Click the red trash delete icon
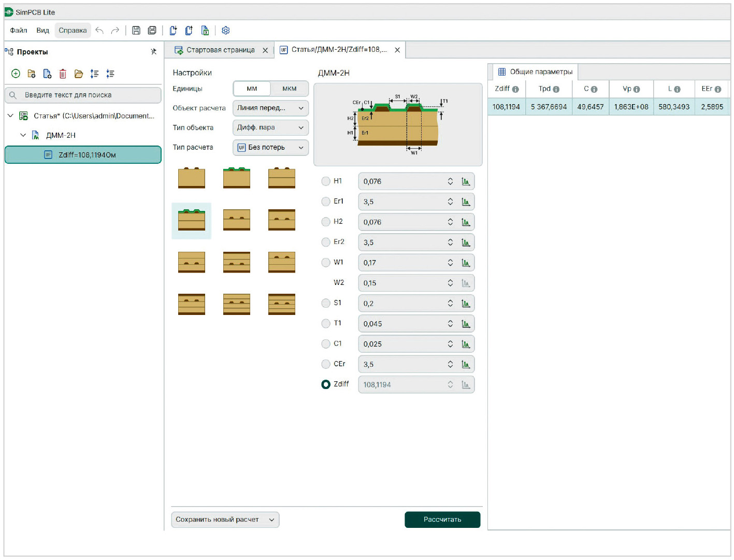The height and width of the screenshot is (560, 734). 63,74
